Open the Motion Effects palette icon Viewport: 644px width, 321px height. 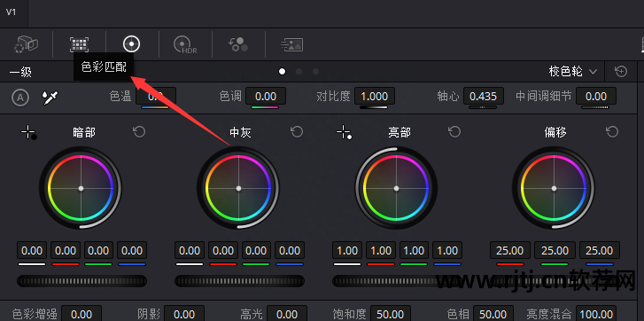pos(292,44)
